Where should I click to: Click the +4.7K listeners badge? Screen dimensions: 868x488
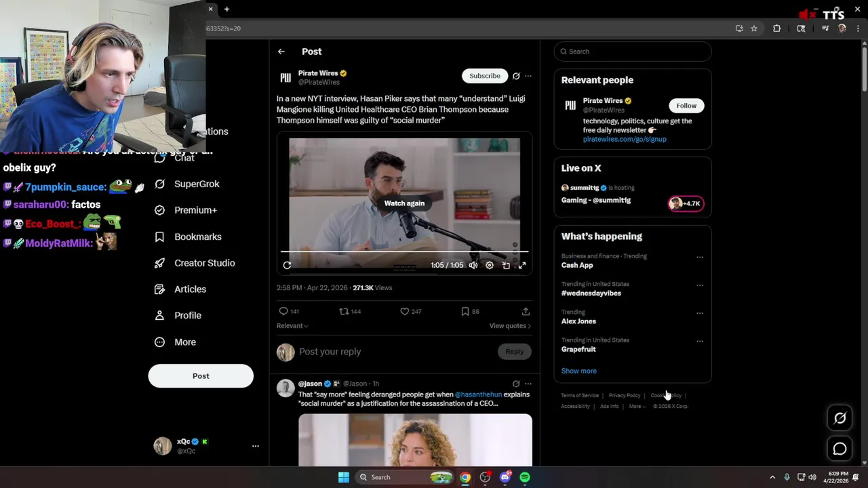(x=686, y=203)
